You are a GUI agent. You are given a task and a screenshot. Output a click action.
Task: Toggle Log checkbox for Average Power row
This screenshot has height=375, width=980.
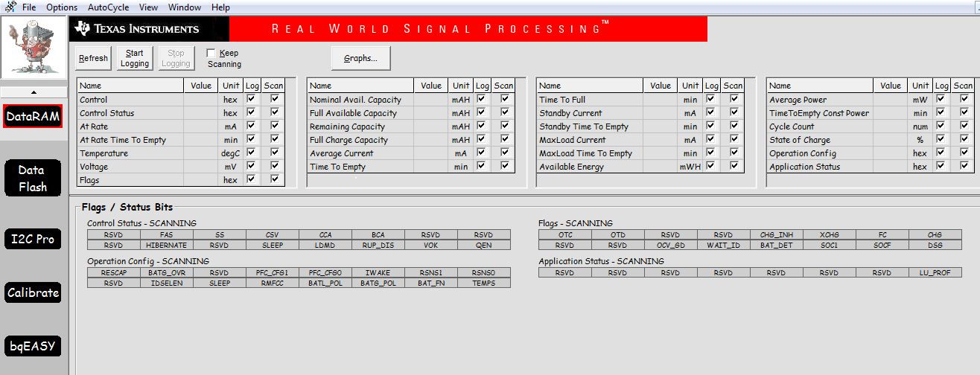click(x=941, y=99)
